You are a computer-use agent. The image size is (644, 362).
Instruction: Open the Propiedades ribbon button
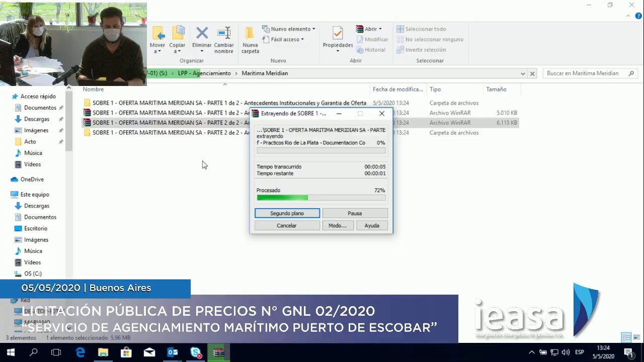tap(338, 40)
